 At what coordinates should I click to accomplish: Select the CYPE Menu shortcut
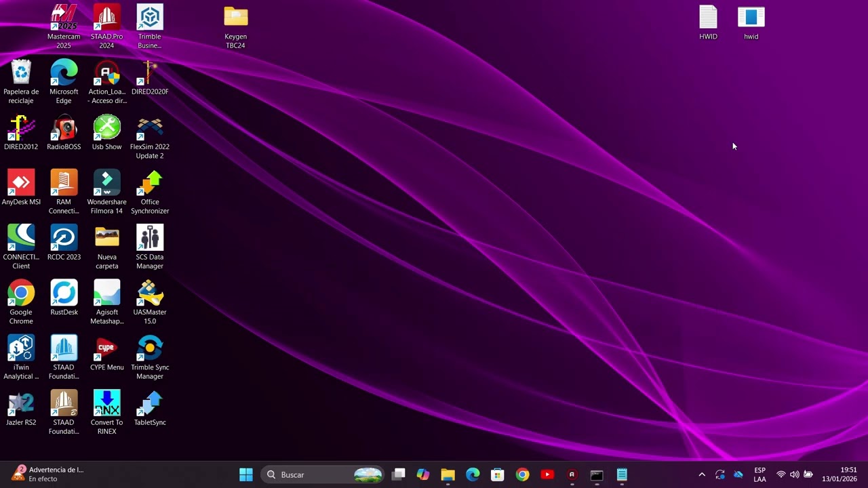click(106, 353)
